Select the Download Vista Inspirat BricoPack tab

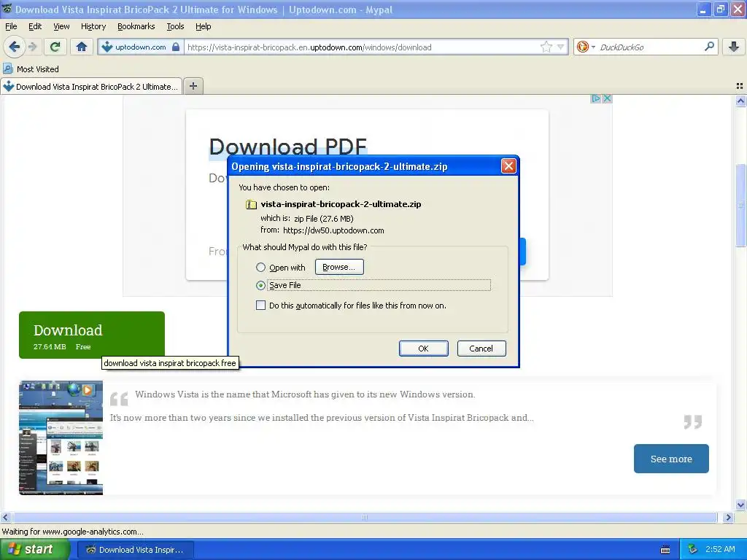(x=91, y=86)
